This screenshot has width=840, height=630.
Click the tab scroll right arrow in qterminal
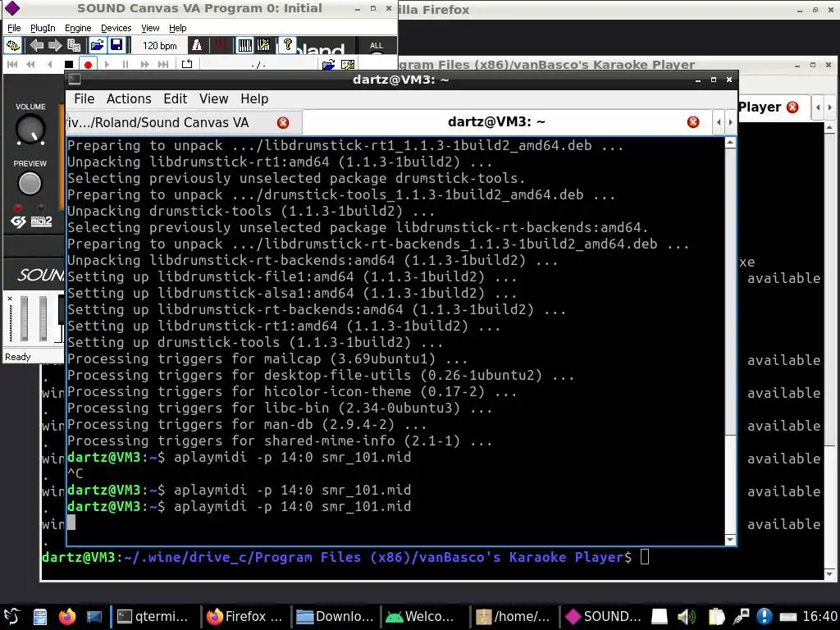(x=730, y=122)
